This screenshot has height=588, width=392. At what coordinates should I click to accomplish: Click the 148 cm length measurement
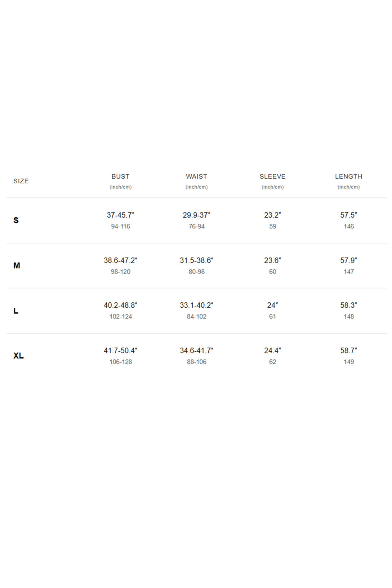[348, 316]
